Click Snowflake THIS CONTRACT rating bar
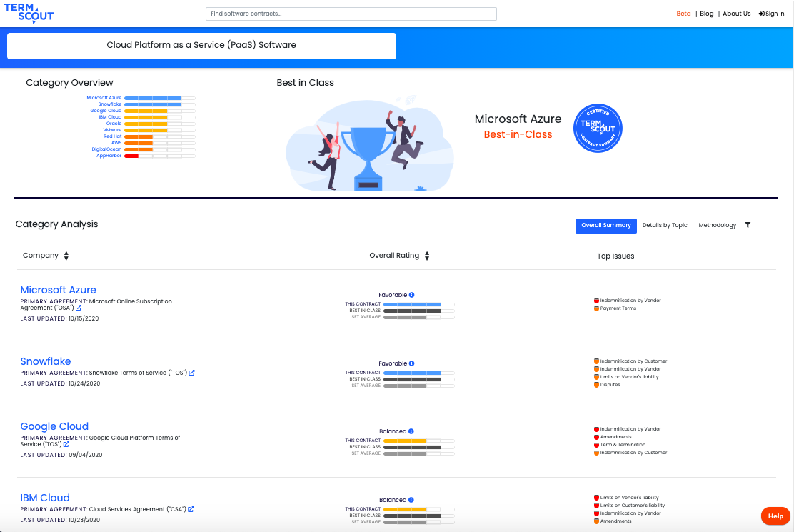The image size is (794, 532). (418, 373)
